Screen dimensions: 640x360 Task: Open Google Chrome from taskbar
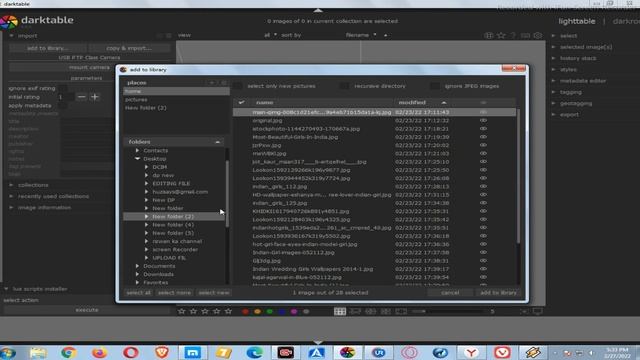pyautogui.click(x=69, y=352)
